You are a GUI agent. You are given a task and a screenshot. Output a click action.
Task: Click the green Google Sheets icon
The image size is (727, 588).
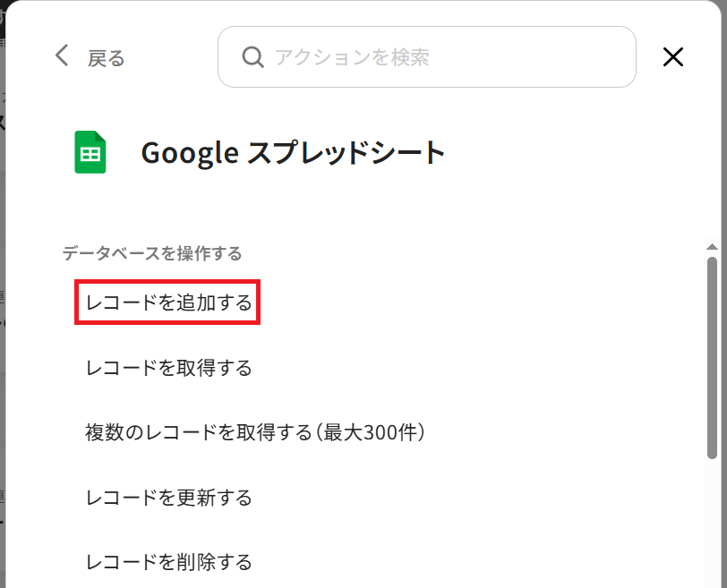click(x=90, y=152)
